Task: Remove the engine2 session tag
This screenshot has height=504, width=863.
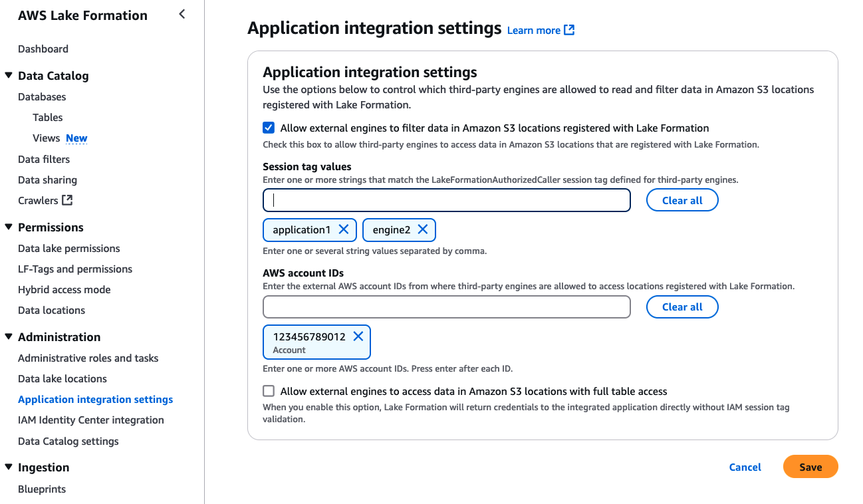Action: pos(423,229)
